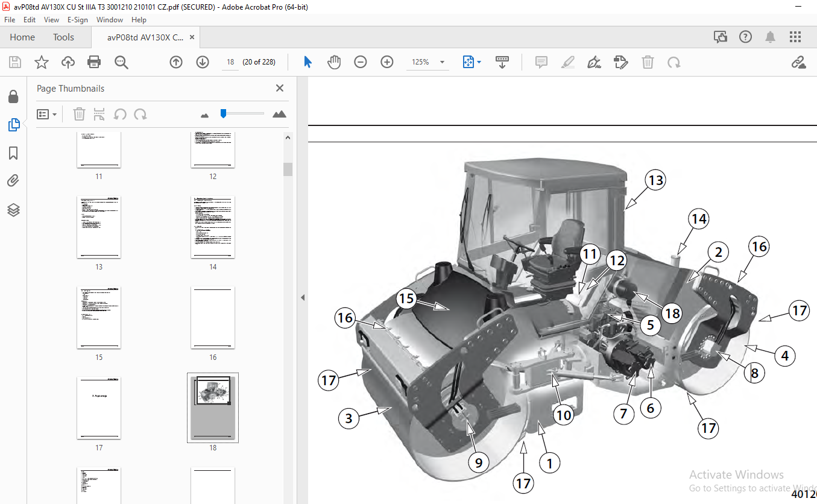The height and width of the screenshot is (504, 817).
Task: Toggle scrolling mode icon
Action: 502,62
